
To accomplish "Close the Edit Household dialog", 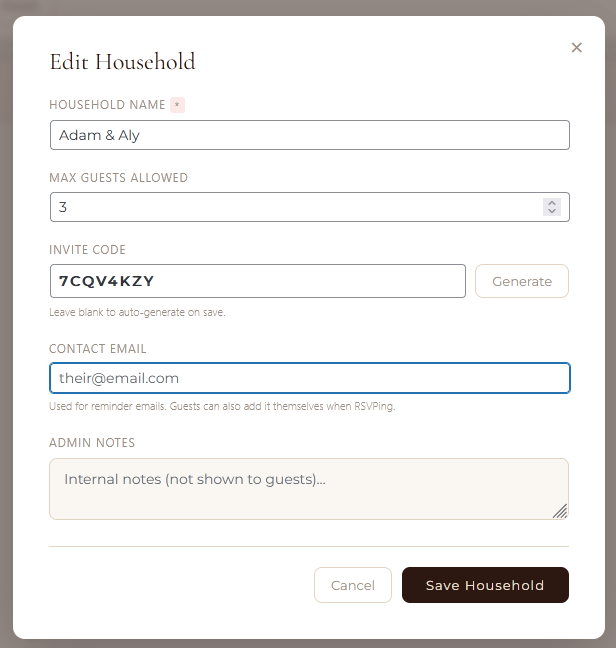I will tap(576, 48).
